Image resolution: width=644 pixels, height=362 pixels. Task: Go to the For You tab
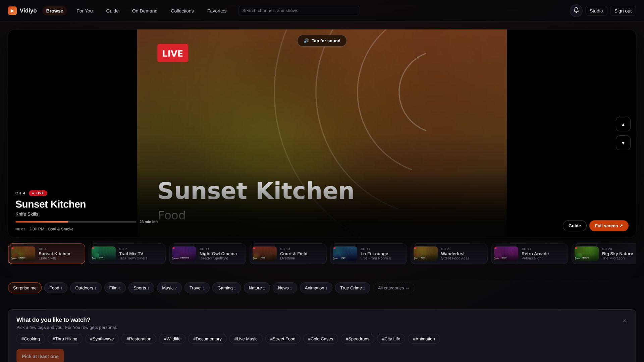point(85,11)
